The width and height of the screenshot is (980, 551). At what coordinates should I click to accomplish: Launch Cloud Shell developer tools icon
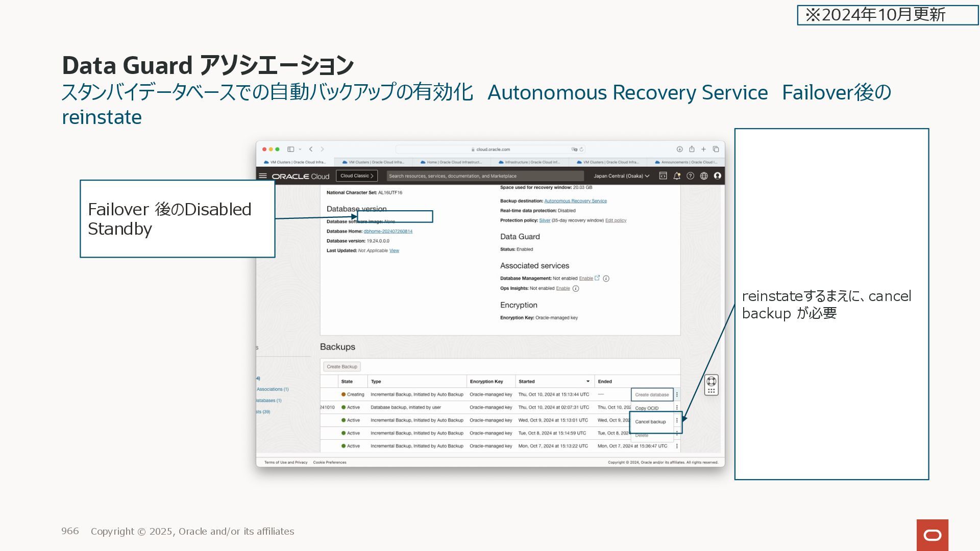point(663,176)
